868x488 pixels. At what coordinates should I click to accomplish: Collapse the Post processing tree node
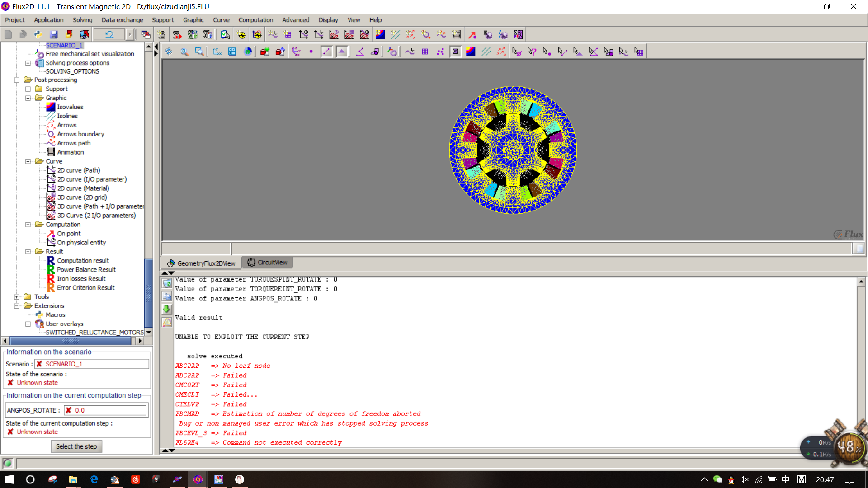(x=17, y=80)
